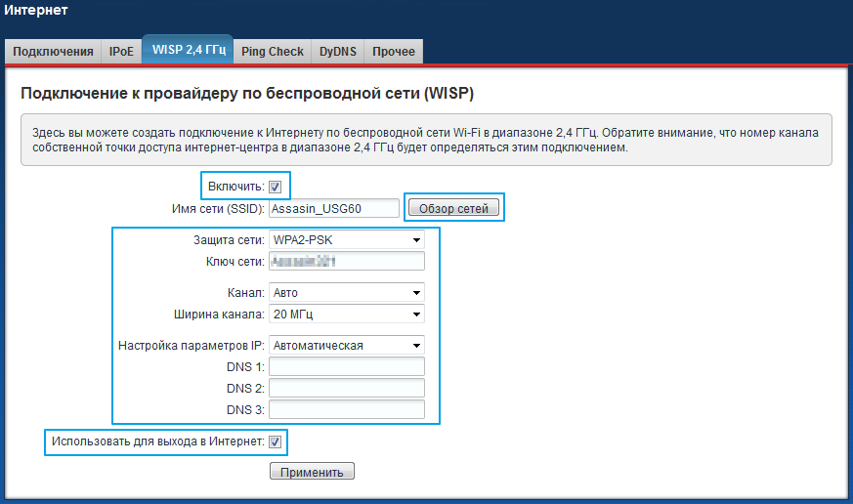Toggle the Включить checkbox
The width and height of the screenshot is (853, 504).
coord(276,187)
